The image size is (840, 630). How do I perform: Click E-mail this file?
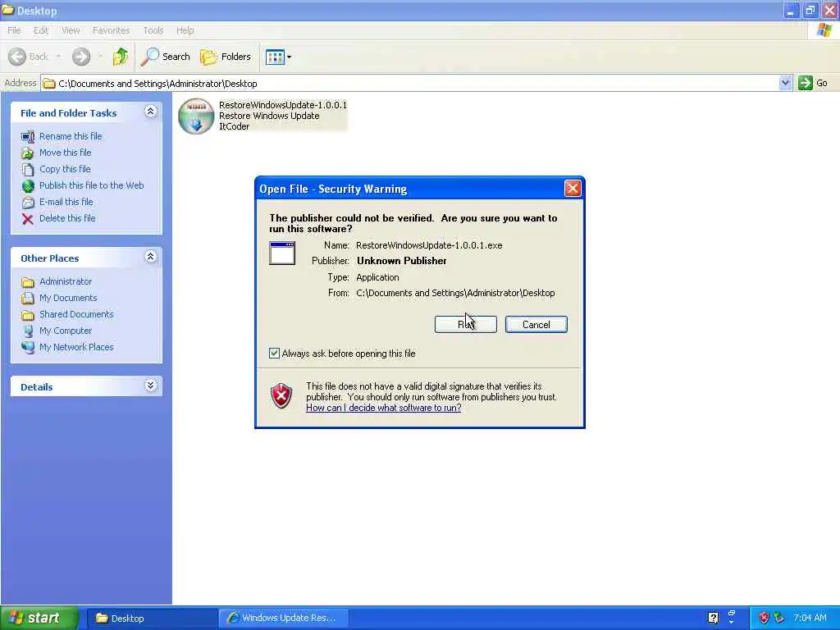click(x=66, y=202)
